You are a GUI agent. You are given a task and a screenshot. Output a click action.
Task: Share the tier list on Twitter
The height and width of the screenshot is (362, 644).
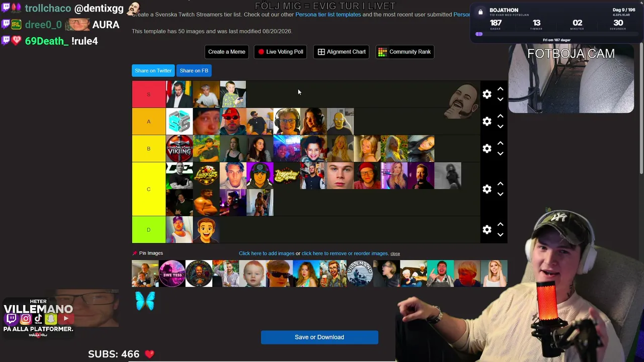[153, 70]
